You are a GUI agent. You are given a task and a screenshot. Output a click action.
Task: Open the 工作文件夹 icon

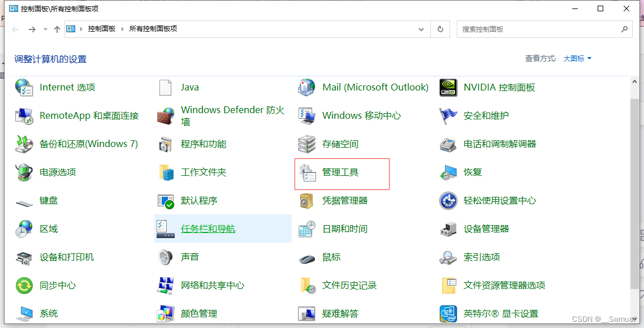(166, 172)
